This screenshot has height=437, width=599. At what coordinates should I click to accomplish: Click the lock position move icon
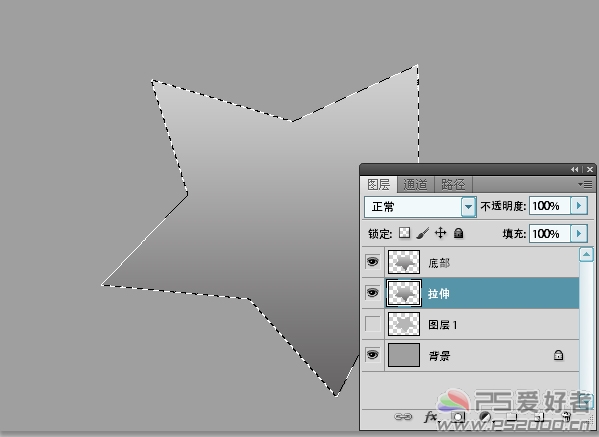click(440, 233)
